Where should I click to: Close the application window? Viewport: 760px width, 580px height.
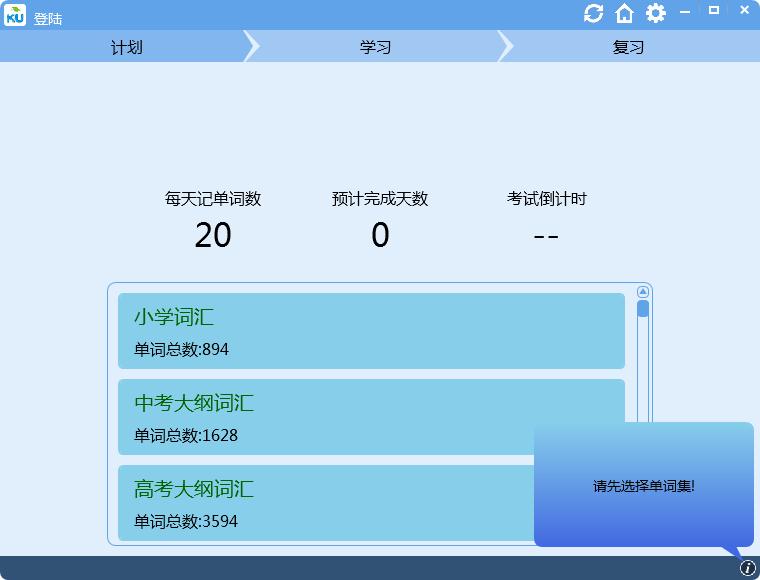pos(744,10)
